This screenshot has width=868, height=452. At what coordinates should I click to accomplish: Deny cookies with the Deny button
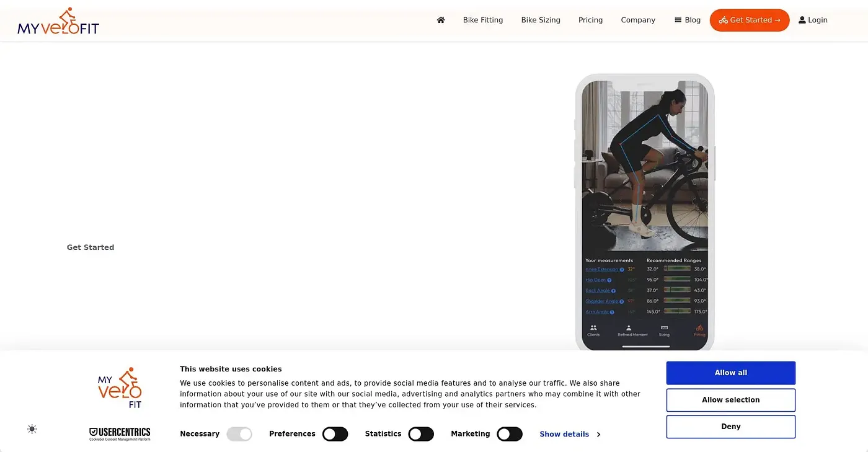point(731,427)
